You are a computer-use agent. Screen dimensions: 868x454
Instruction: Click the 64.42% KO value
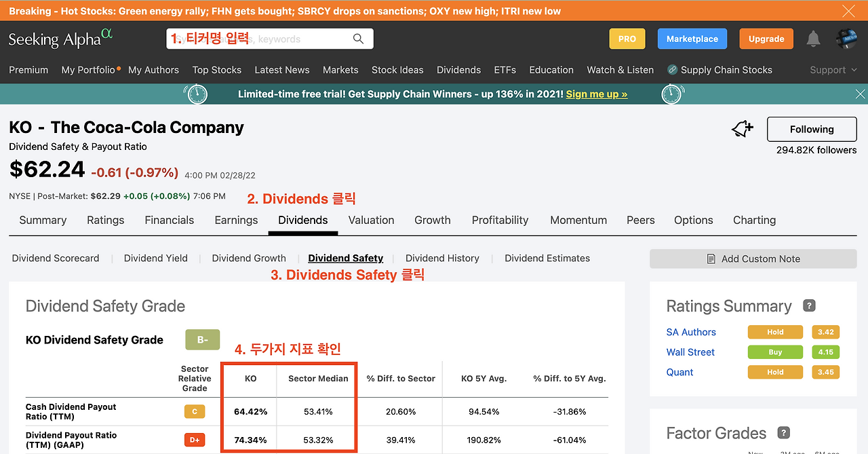click(x=250, y=411)
